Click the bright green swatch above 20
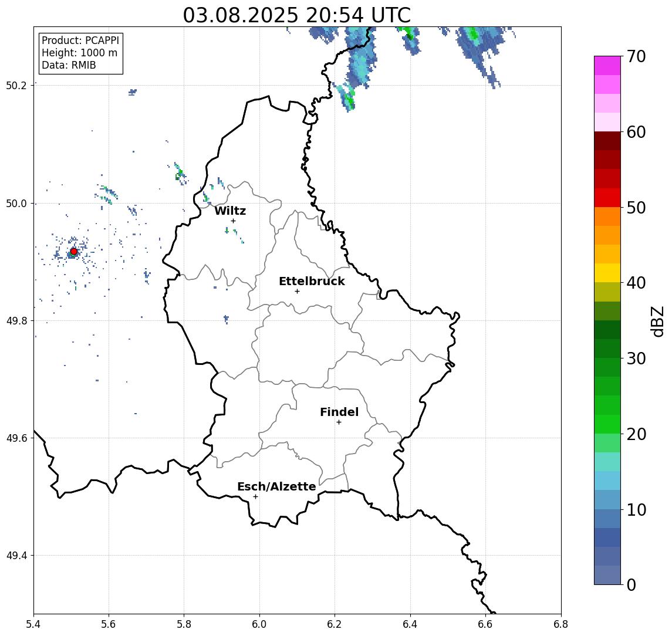This screenshot has height=636, width=672. click(607, 424)
